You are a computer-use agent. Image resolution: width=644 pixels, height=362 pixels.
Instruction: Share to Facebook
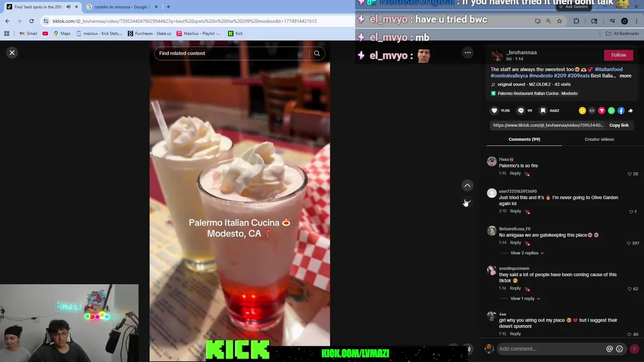pos(621,111)
